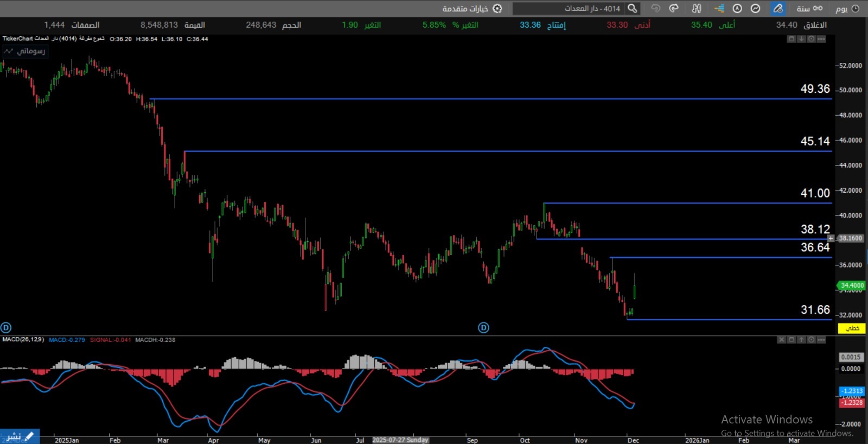
Task: Open خيارات متقدمة advanced options menu
Action: click(x=472, y=8)
